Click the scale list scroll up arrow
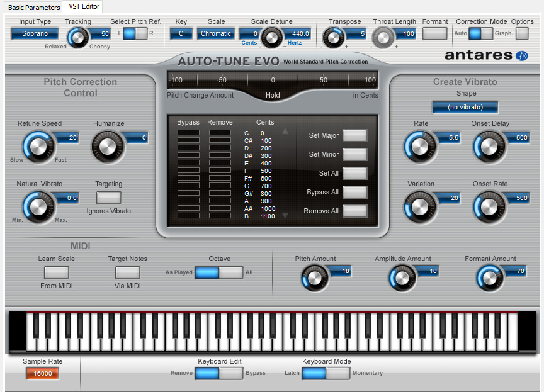544x392 pixels. pos(285,132)
